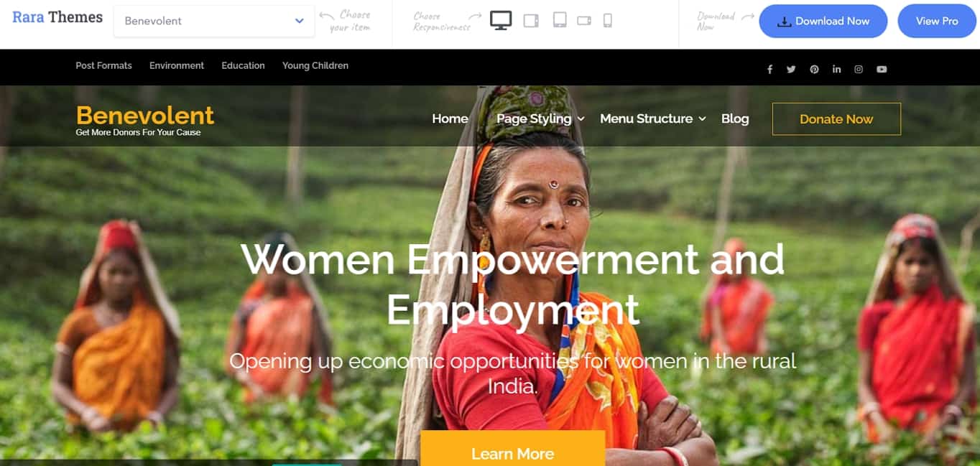Image resolution: width=980 pixels, height=466 pixels.
Task: Click the View Pro button
Action: 937,21
